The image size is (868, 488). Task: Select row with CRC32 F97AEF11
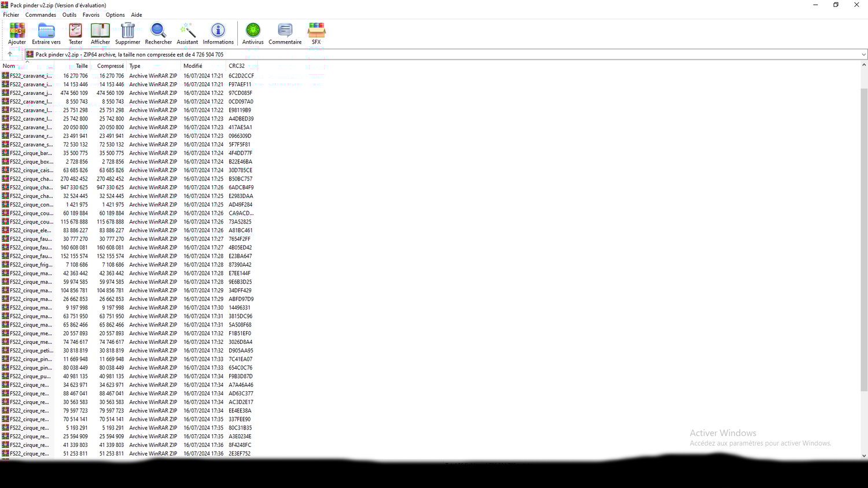click(x=127, y=85)
